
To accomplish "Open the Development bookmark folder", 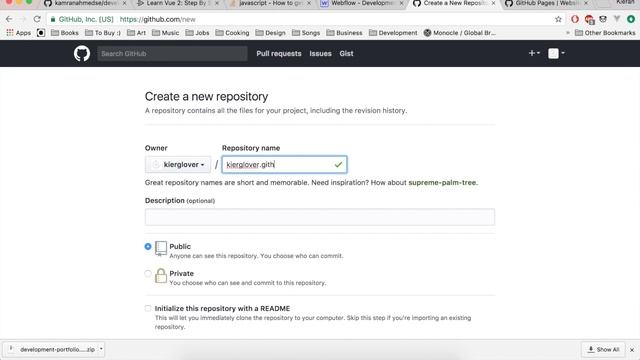I will [393, 33].
